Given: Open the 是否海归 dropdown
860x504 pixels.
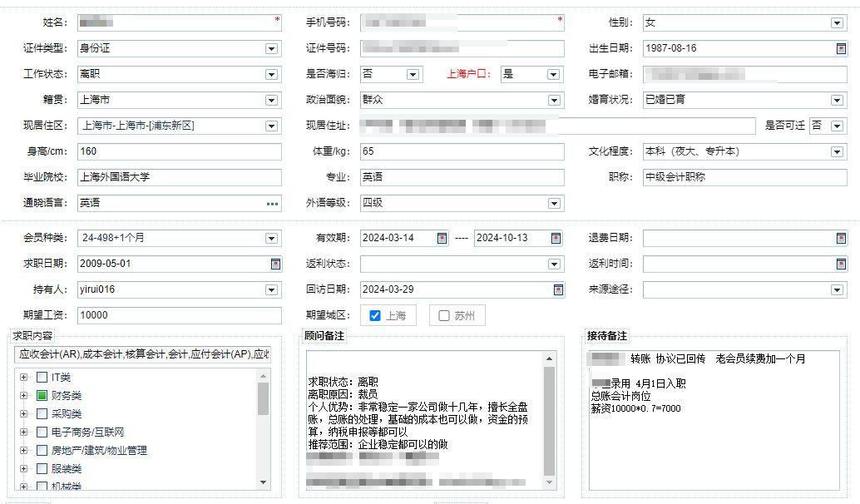Looking at the screenshot, I should click(x=413, y=75).
